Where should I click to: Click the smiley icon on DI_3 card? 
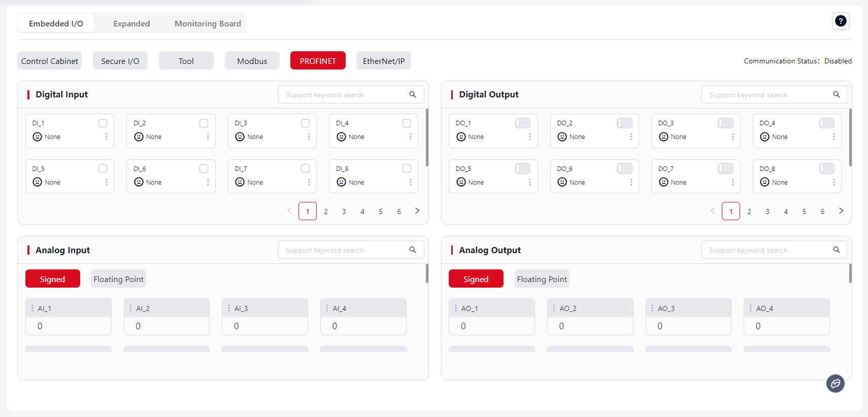click(x=240, y=137)
